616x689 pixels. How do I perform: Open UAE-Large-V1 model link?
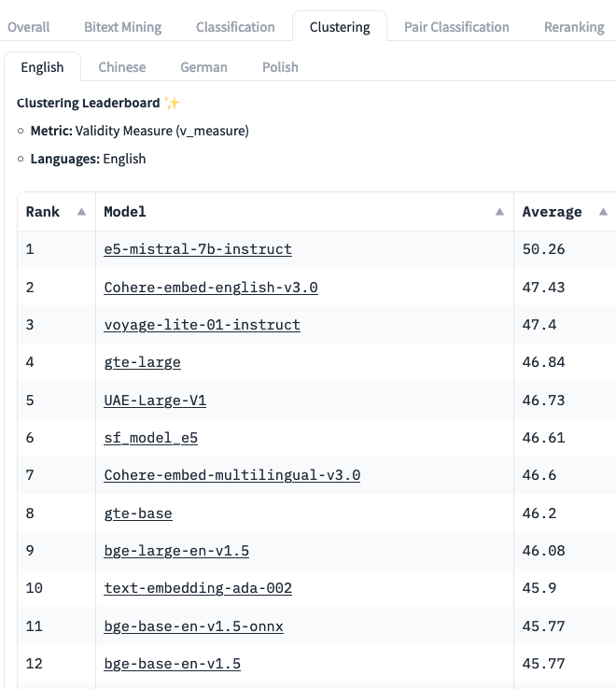pos(155,401)
